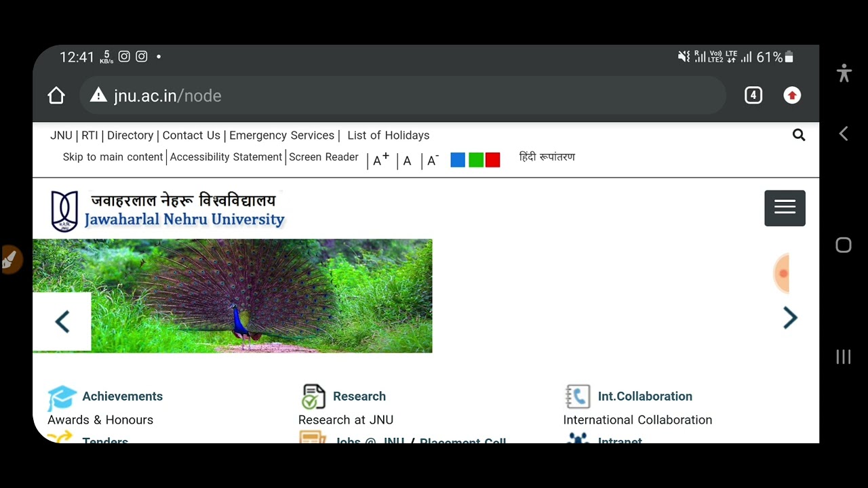The width and height of the screenshot is (868, 488).
Task: Switch to Hindi version link
Action: (x=547, y=157)
